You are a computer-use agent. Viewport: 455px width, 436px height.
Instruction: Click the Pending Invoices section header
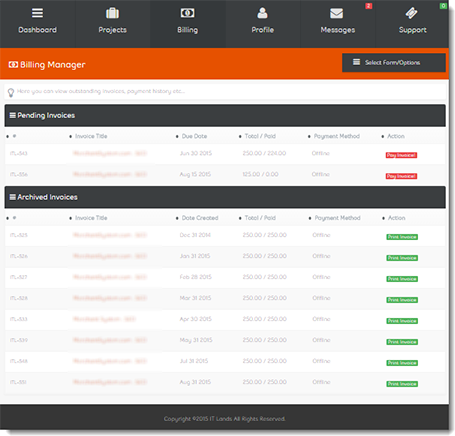pos(225,115)
